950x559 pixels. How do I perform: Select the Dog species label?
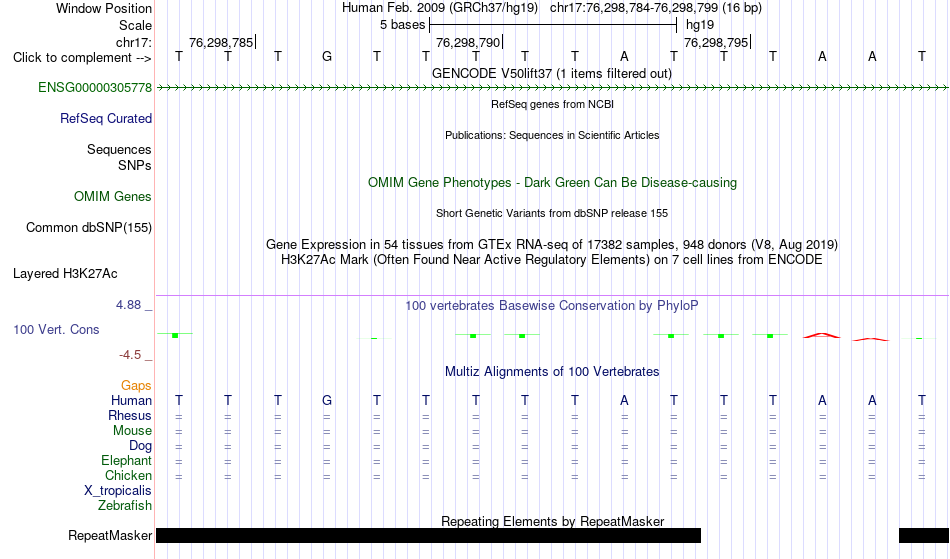141,446
